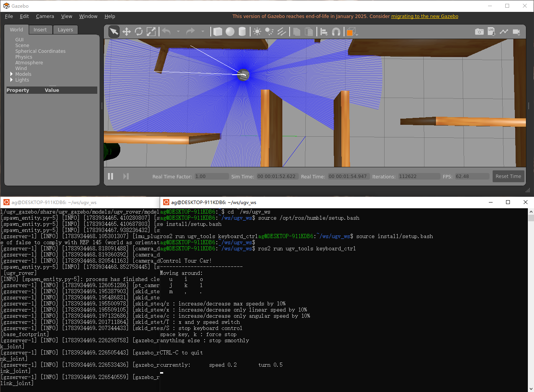Switch to the World tab
The height and width of the screenshot is (392, 534).
[16, 29]
